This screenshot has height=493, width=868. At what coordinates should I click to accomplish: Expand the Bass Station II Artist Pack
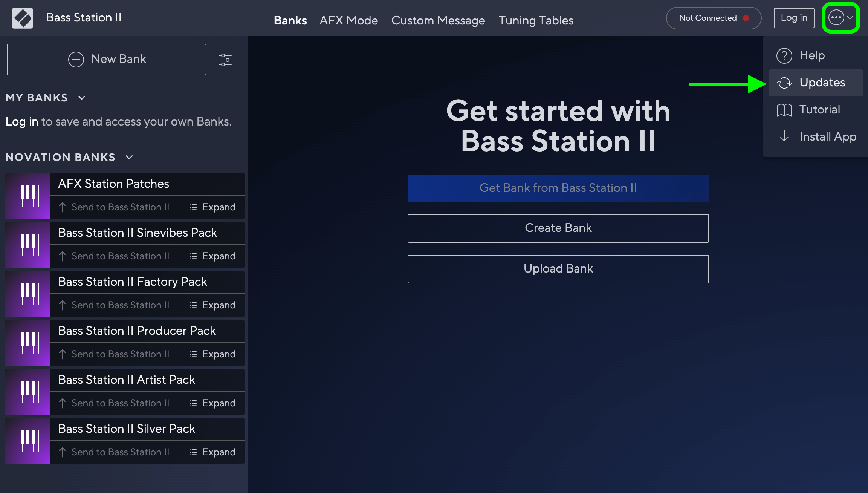[213, 403]
